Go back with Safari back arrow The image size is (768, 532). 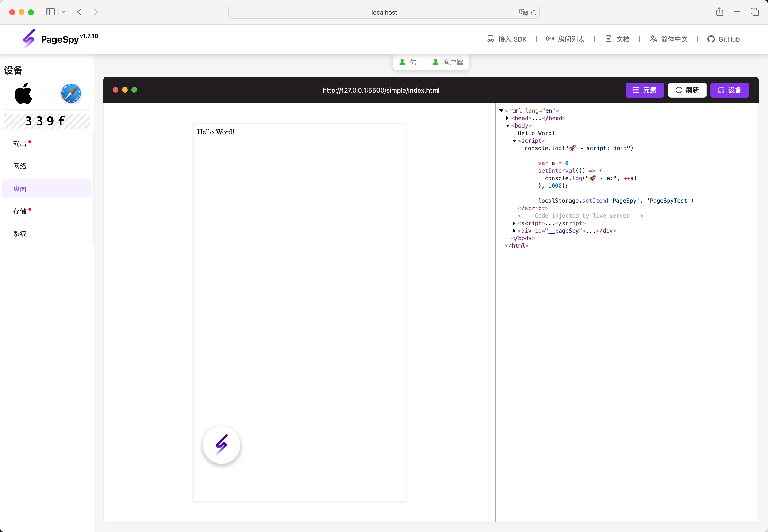[x=79, y=12]
